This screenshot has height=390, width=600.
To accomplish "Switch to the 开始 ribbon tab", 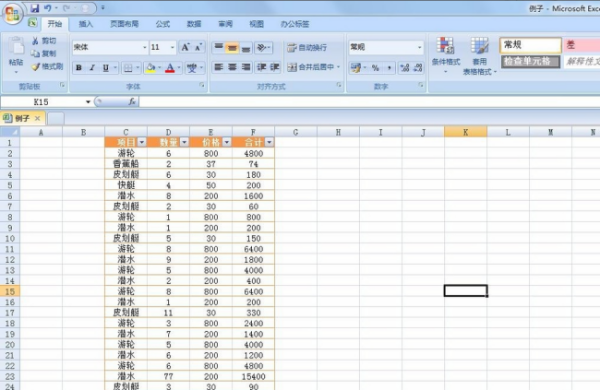I will coord(55,24).
